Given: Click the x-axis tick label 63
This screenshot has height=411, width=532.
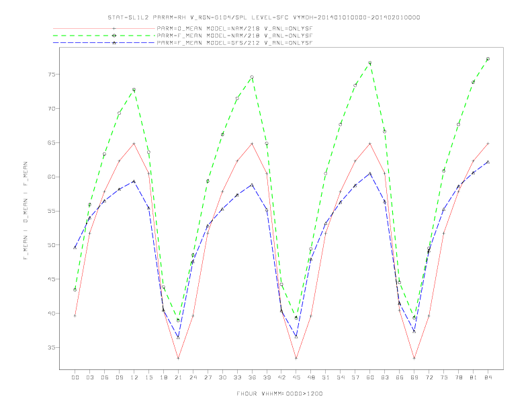Looking at the screenshot, I should coord(385,377).
